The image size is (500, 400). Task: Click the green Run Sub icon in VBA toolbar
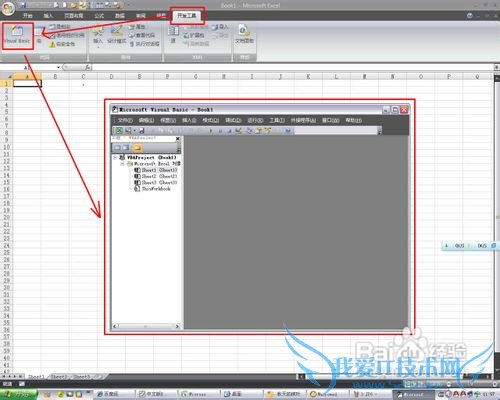[x=211, y=131]
